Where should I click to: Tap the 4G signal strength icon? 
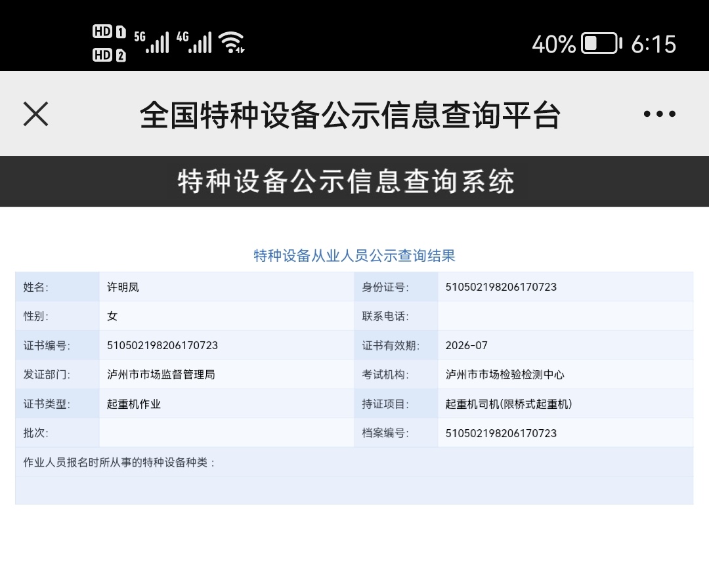tap(194, 42)
